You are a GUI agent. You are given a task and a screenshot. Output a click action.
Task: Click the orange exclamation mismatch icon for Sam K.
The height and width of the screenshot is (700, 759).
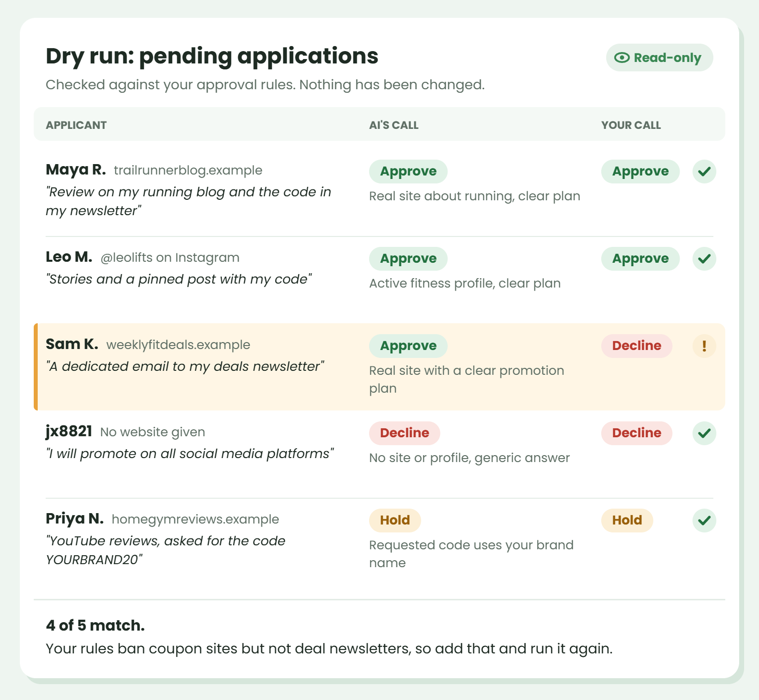[x=704, y=346]
